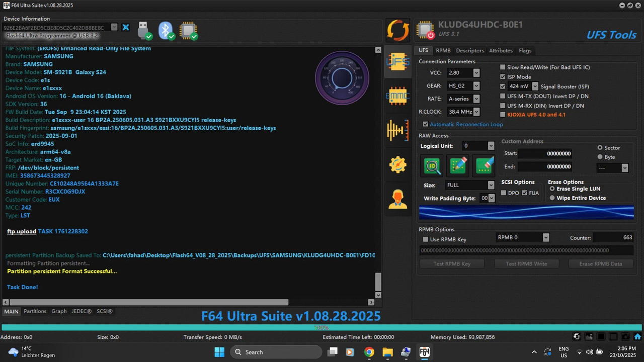Click the blue X disconnect icon
Screen dimensions: 644x362
[126, 27]
